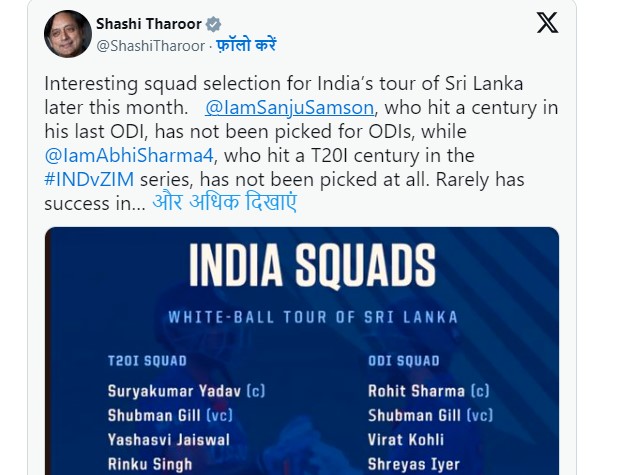Click the verified badge beside Shashi Tharoor

pyautogui.click(x=213, y=25)
